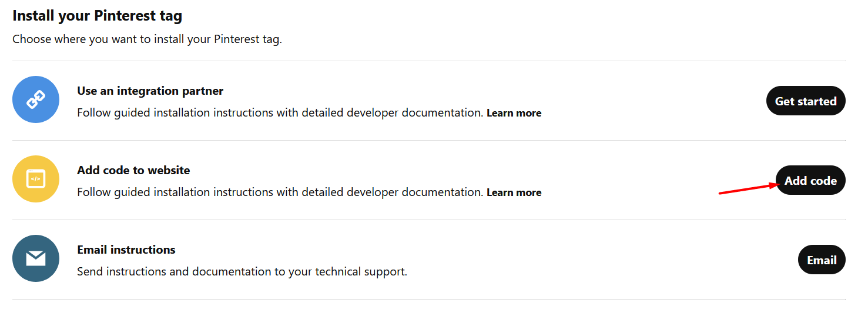
Task: Choose the Email button for instructions
Action: [822, 260]
